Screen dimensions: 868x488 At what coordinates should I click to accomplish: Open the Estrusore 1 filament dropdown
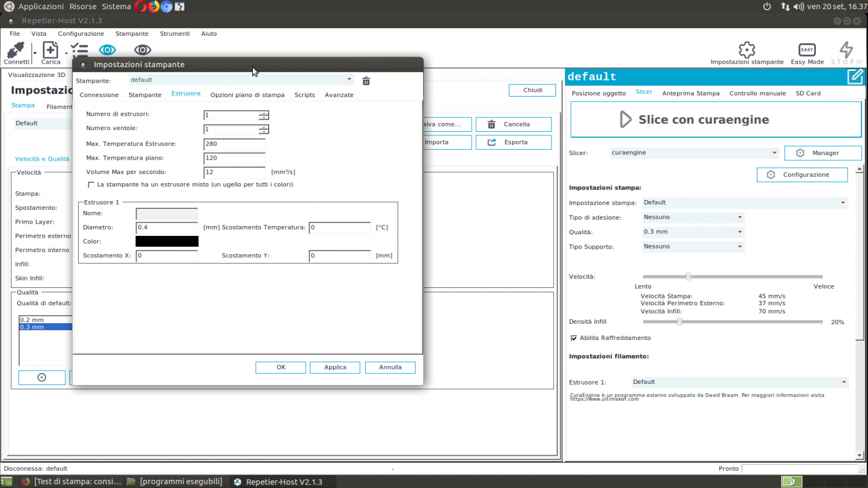tap(740, 382)
